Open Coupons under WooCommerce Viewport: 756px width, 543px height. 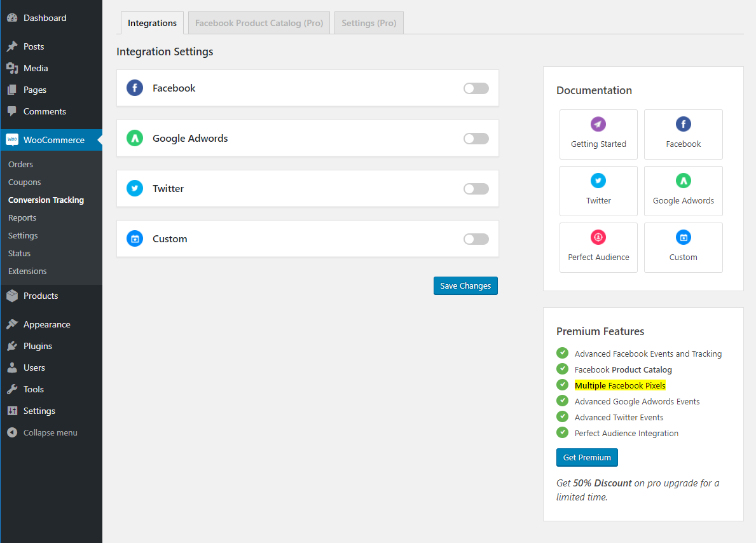click(25, 182)
